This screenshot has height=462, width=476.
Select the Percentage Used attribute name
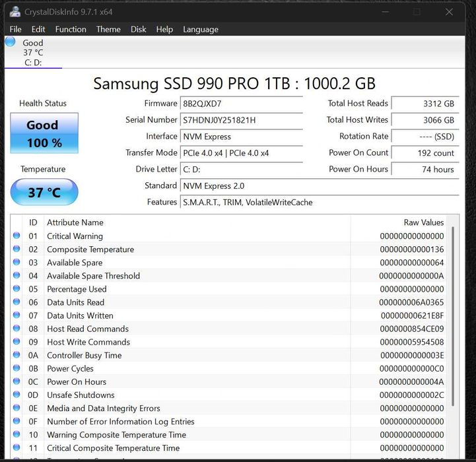(77, 289)
